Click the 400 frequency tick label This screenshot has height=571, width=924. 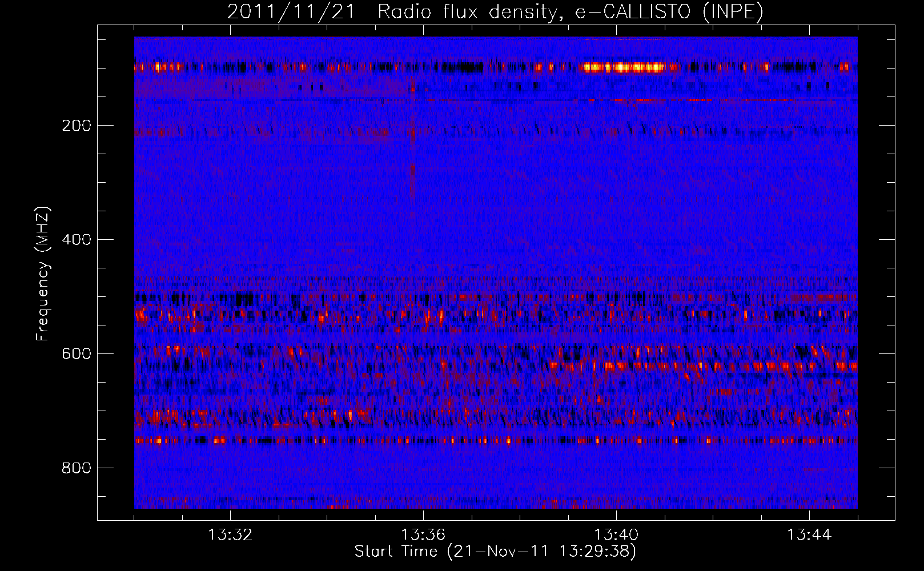point(77,240)
